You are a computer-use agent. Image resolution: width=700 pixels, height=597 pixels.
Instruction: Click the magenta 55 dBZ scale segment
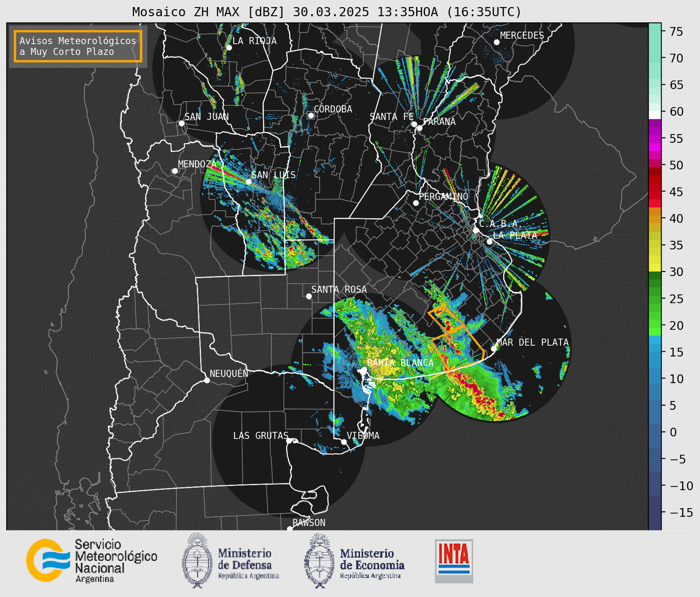[x=655, y=139]
